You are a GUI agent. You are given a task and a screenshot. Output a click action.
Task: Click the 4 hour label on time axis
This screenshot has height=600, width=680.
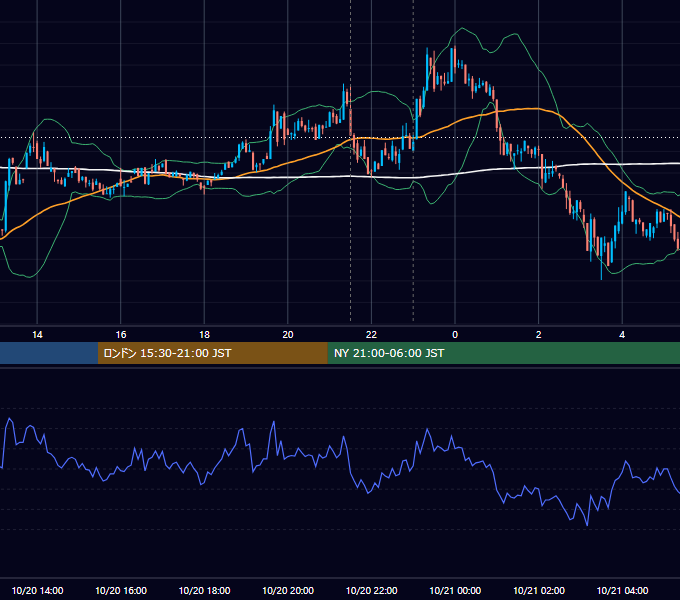[x=622, y=335]
